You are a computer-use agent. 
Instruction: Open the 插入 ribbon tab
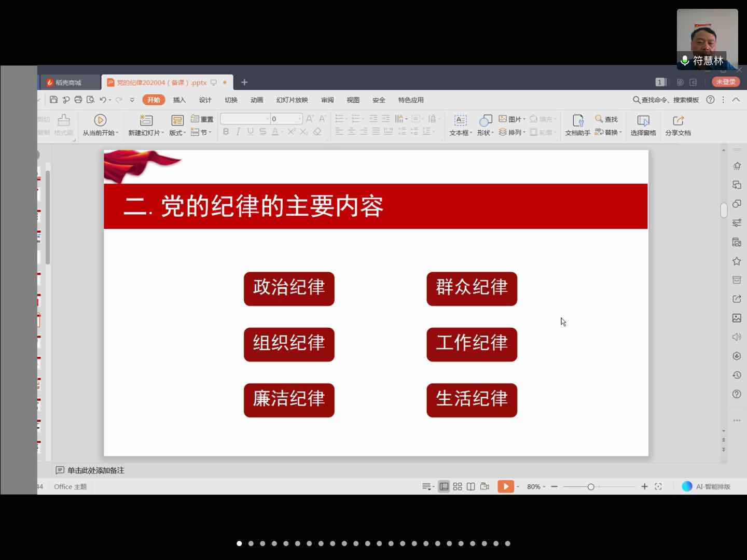point(179,100)
